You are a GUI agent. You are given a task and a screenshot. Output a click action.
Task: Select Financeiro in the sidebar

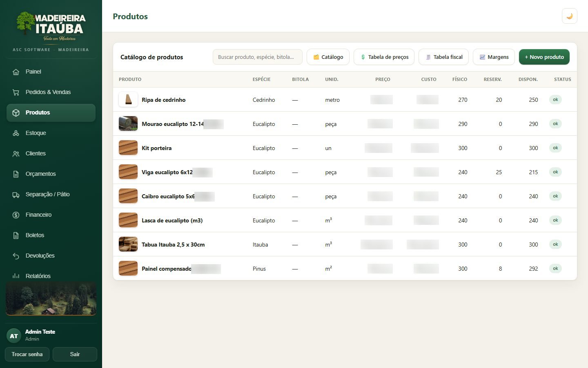[x=51, y=215]
